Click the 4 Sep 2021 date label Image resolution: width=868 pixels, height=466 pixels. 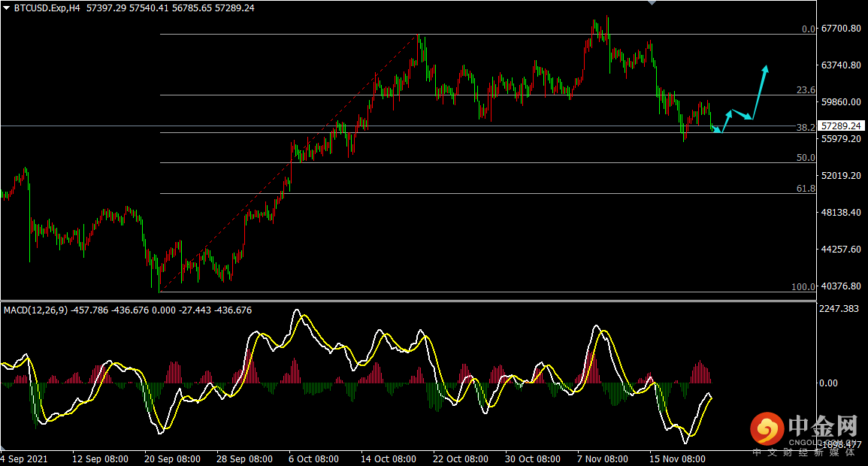click(24, 459)
